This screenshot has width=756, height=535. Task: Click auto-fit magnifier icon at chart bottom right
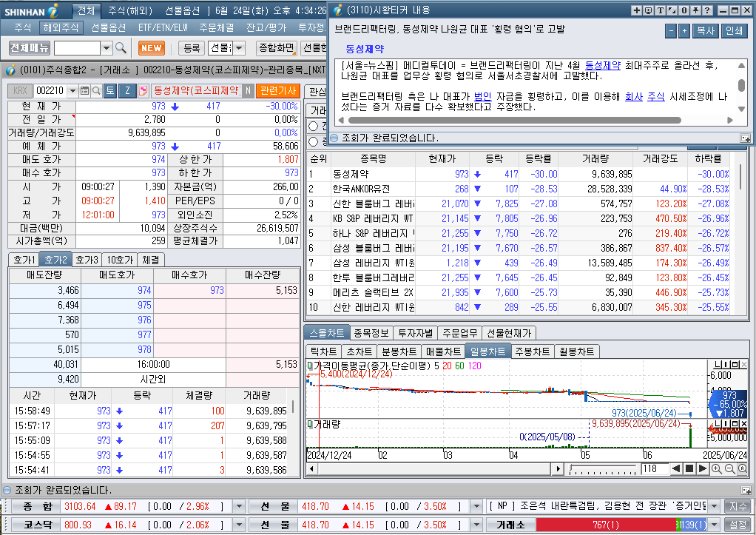[x=743, y=469]
